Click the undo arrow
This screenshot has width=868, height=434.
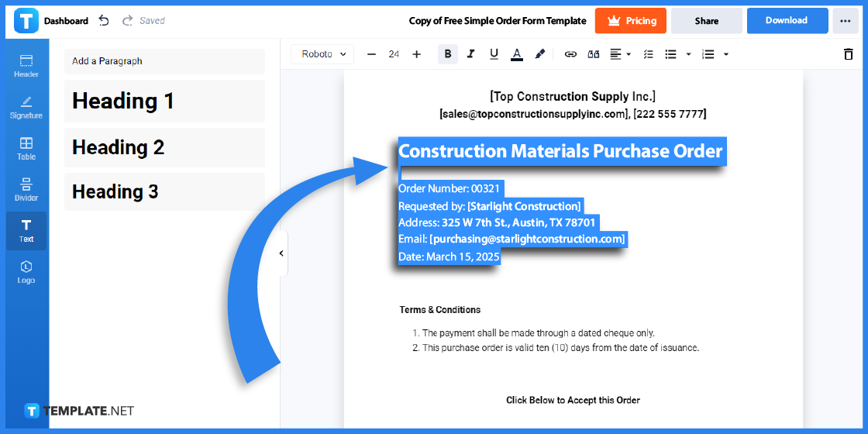(x=104, y=21)
